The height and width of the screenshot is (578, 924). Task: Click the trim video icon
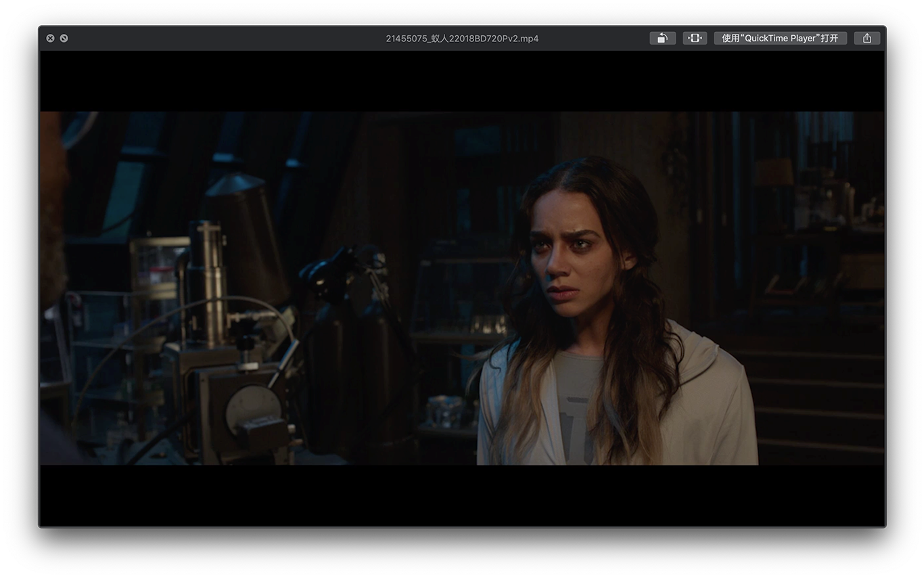[x=695, y=39]
